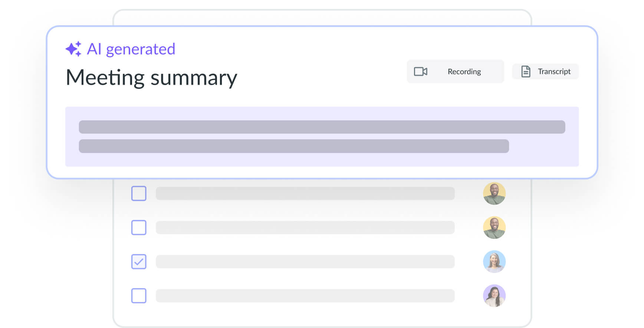Click the first row's man avatar
644x328 pixels.
click(x=494, y=194)
